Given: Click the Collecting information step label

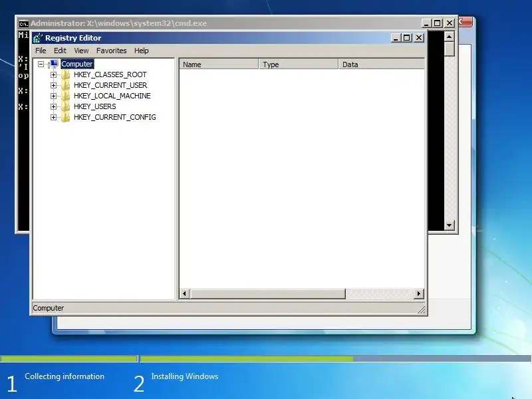Looking at the screenshot, I should [x=65, y=376].
